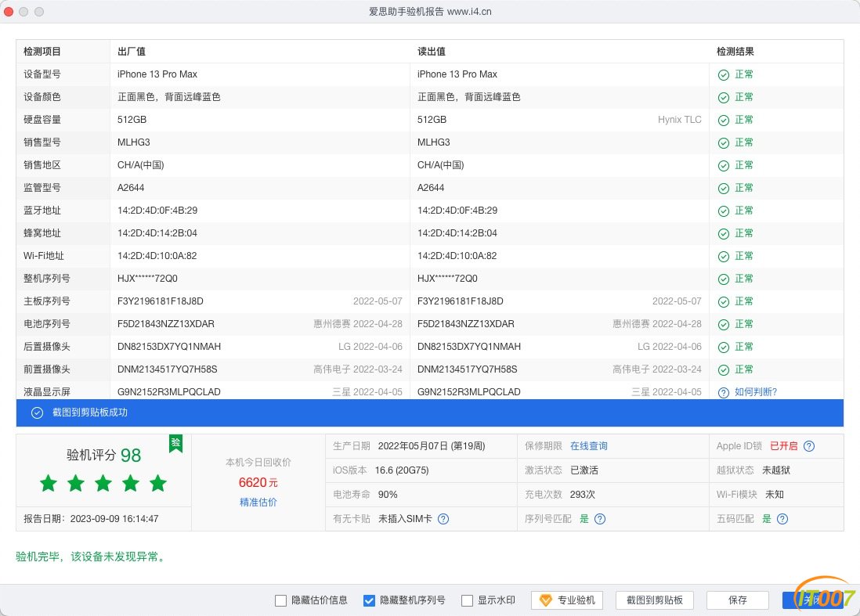Click the green check icon in the 主板序列号 row
Viewport: 860px width, 616px height.
(x=724, y=302)
